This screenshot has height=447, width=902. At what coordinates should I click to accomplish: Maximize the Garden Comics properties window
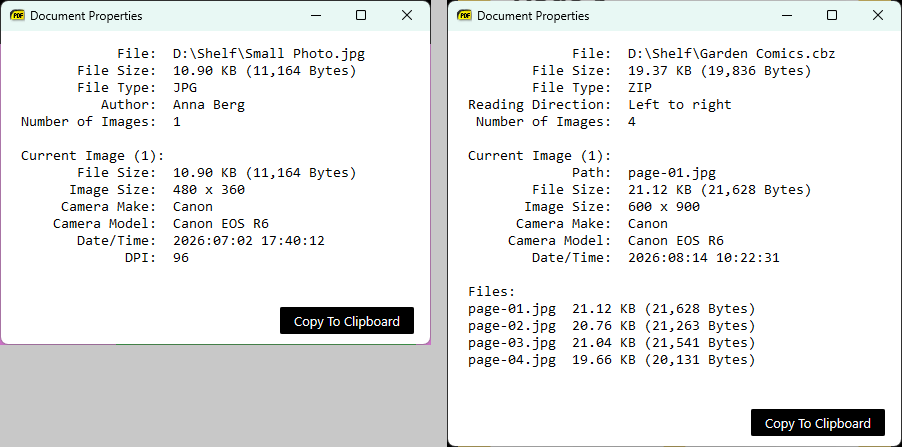tap(832, 16)
